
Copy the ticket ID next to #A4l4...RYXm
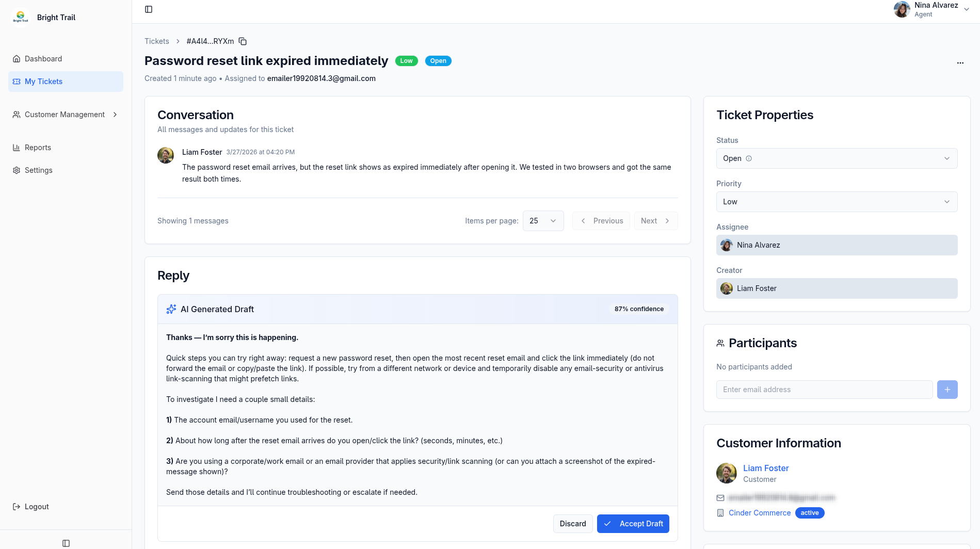click(x=243, y=41)
